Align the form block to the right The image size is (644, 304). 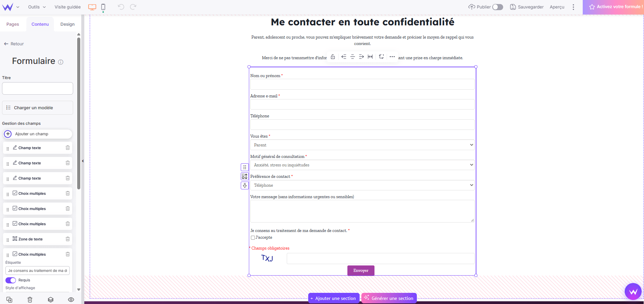point(361,57)
